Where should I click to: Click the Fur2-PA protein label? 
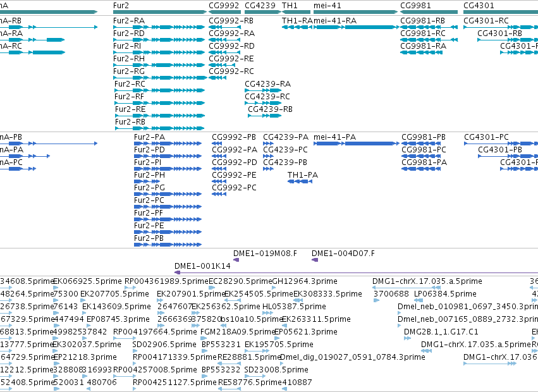coord(150,137)
